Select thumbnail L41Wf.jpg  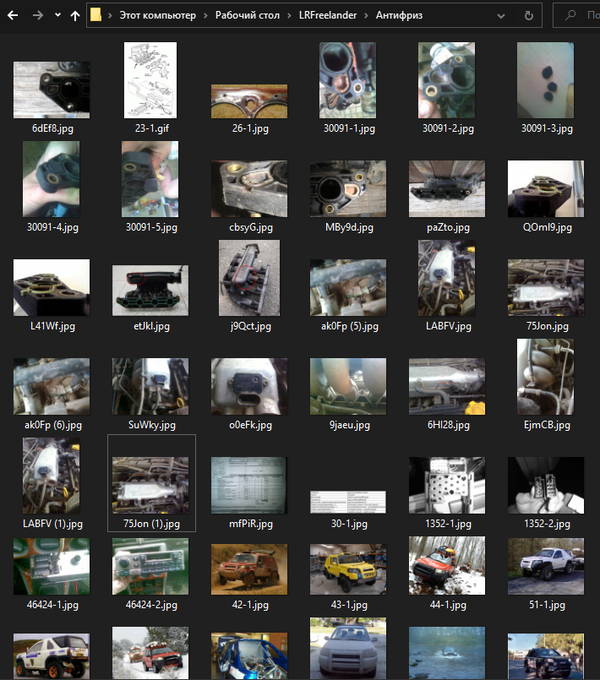(x=52, y=288)
